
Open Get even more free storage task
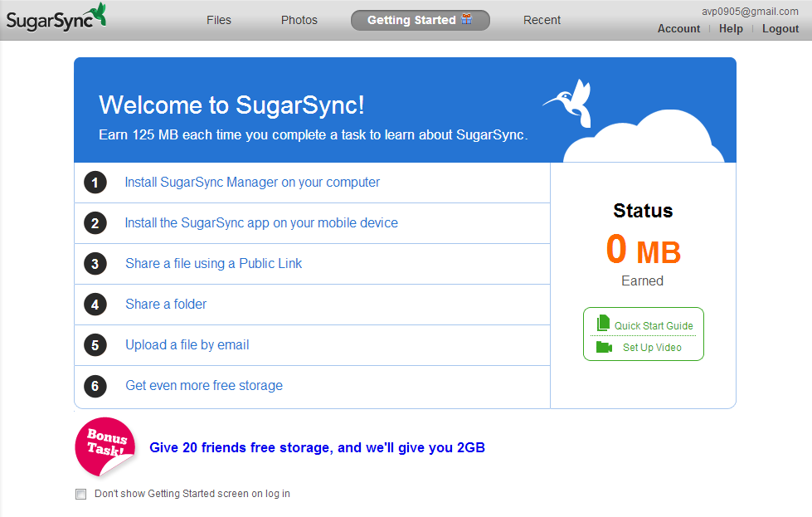click(x=204, y=385)
